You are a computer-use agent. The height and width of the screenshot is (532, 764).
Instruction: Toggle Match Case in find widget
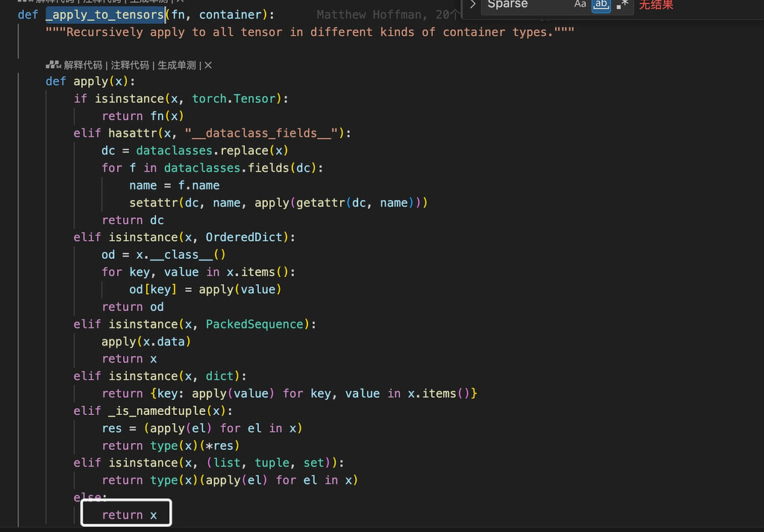580,4
